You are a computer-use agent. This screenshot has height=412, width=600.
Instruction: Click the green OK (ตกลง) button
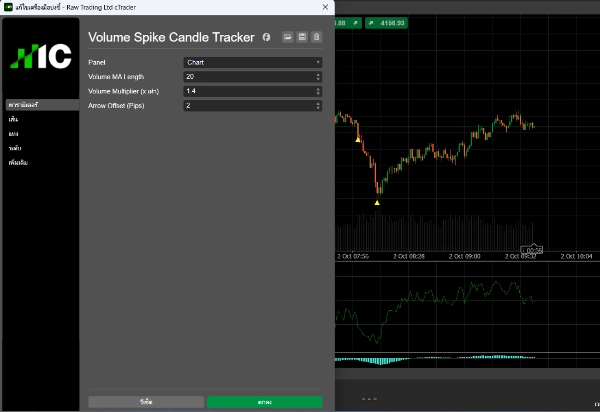pyautogui.click(x=264, y=402)
